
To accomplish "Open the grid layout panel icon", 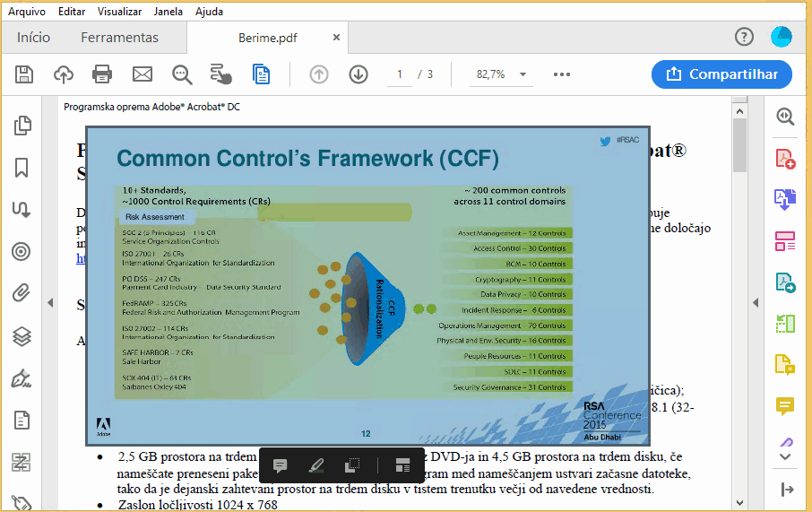I will [x=22, y=462].
